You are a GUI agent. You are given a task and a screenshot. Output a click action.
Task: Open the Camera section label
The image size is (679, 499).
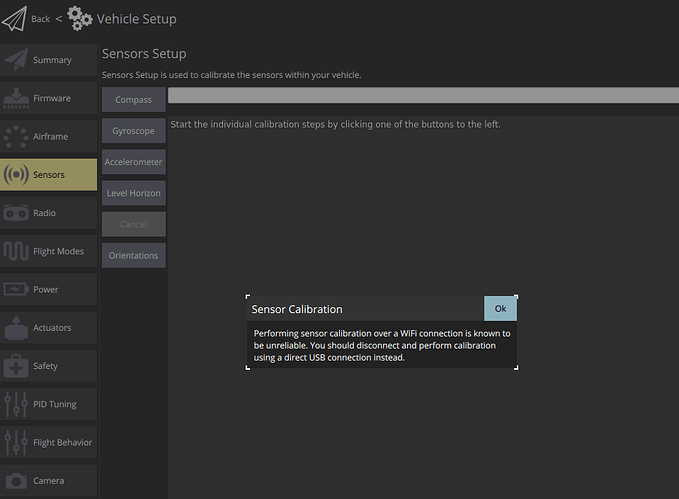pyautogui.click(x=48, y=481)
